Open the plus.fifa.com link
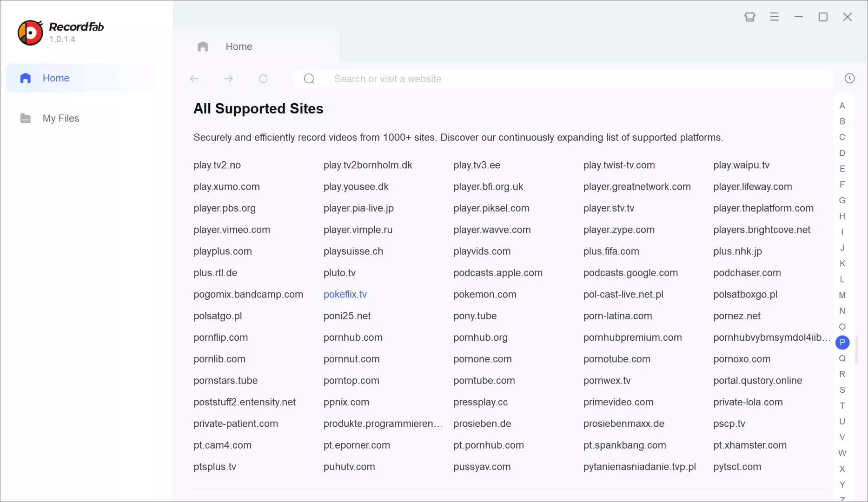The height and width of the screenshot is (502, 868). point(611,251)
